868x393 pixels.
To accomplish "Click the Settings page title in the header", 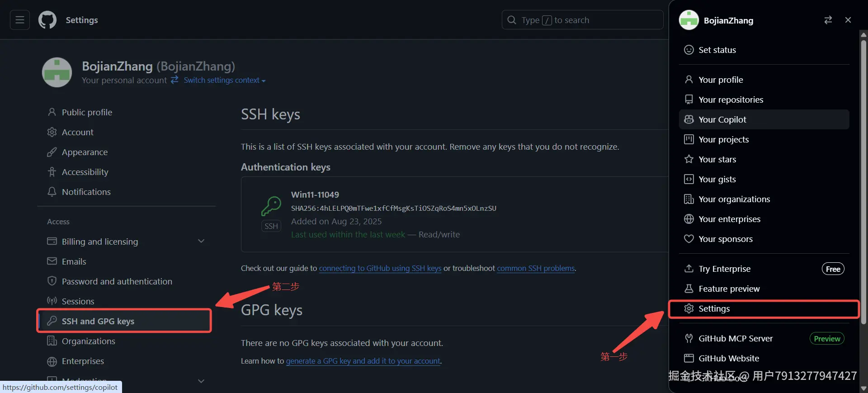I will (82, 20).
